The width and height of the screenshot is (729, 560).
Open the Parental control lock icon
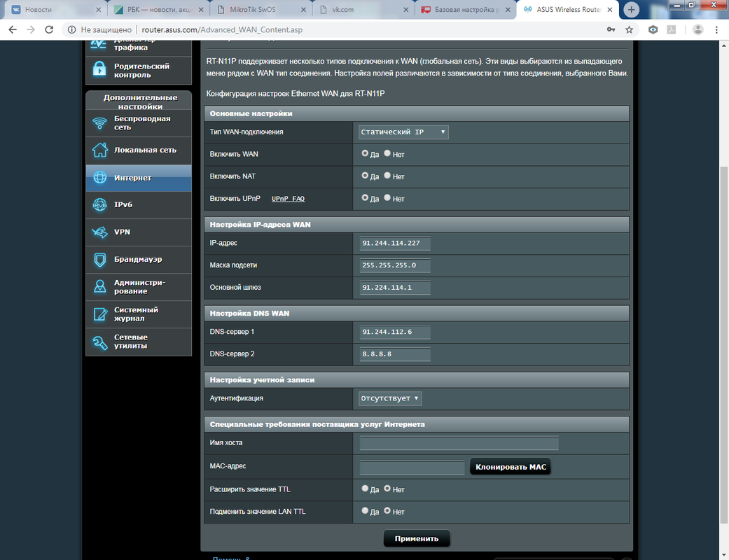pyautogui.click(x=99, y=70)
